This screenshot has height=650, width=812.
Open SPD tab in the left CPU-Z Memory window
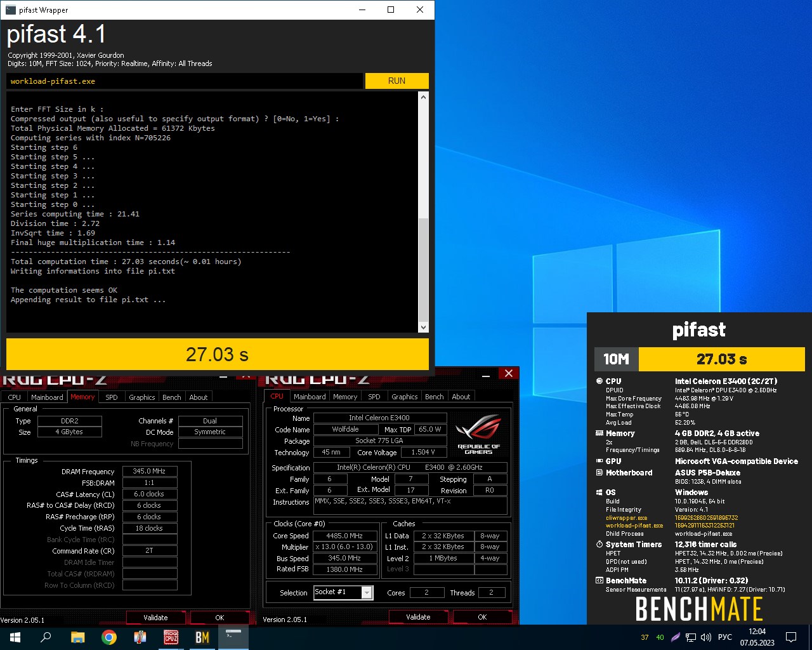point(112,397)
